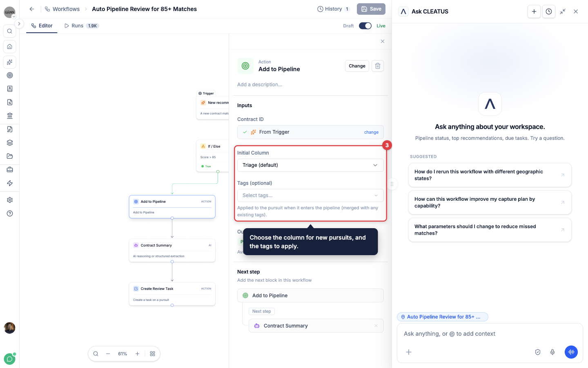Expand the left sidebar with chevron
The width and height of the screenshot is (588, 368).
click(x=19, y=24)
